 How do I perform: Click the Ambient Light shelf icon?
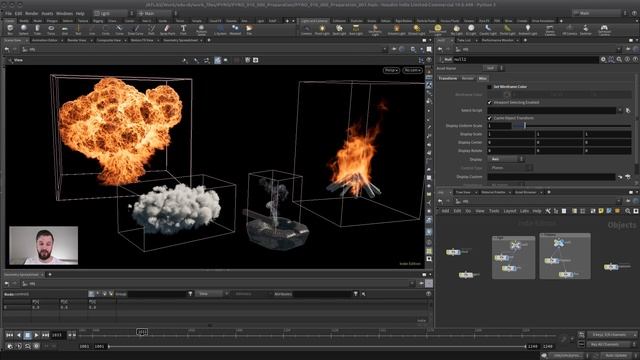[x=528, y=29]
